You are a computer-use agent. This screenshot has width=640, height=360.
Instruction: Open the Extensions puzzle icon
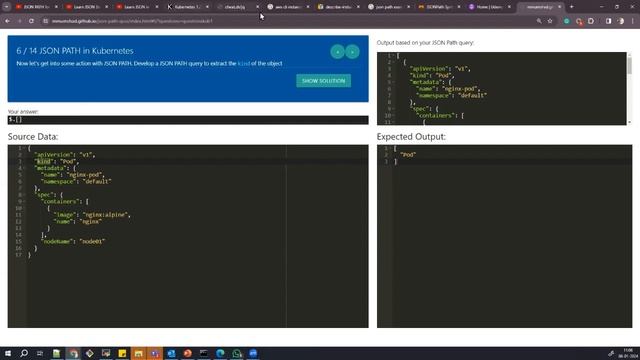[x=591, y=21]
